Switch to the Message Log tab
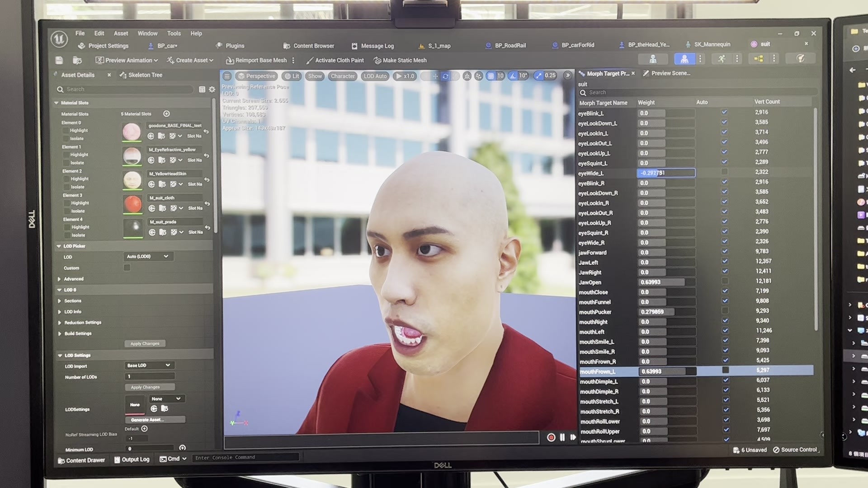The height and width of the screenshot is (488, 868). [373, 46]
